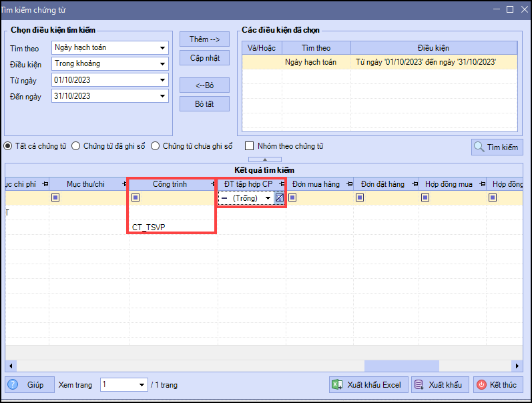Open the Tìm theo dropdown
The width and height of the screenshot is (532, 403).
(x=163, y=48)
